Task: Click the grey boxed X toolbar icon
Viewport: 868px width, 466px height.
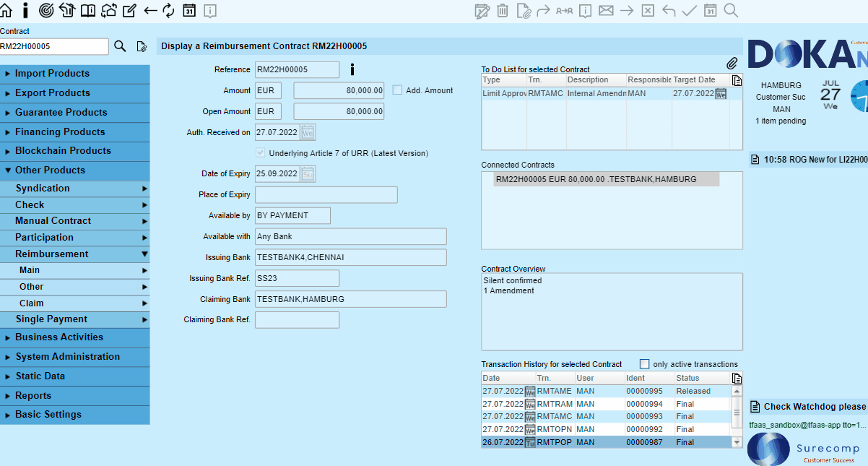Action: click(x=648, y=10)
